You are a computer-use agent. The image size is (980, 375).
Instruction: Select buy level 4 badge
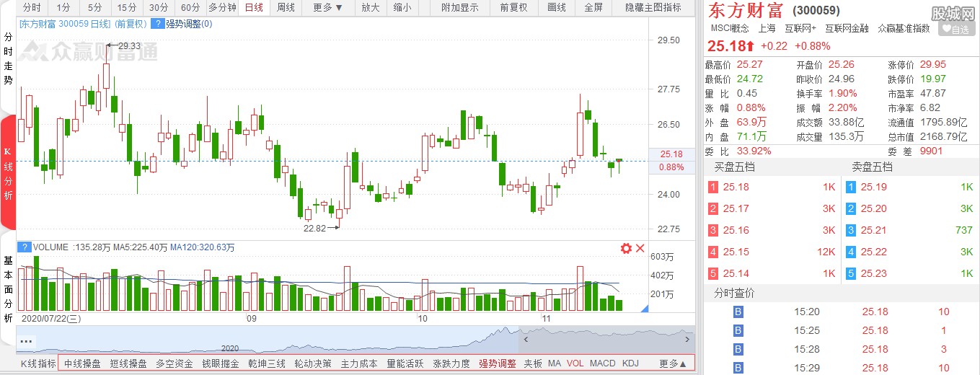713,252
